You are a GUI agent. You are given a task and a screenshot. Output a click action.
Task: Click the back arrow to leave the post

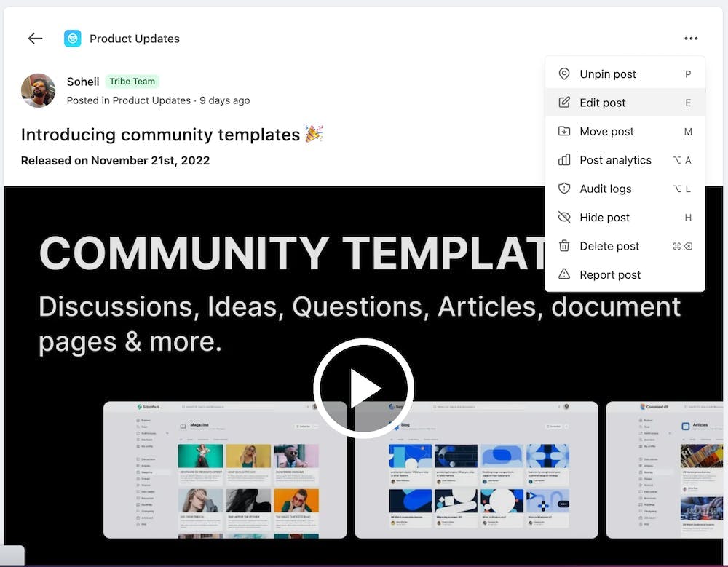click(35, 38)
